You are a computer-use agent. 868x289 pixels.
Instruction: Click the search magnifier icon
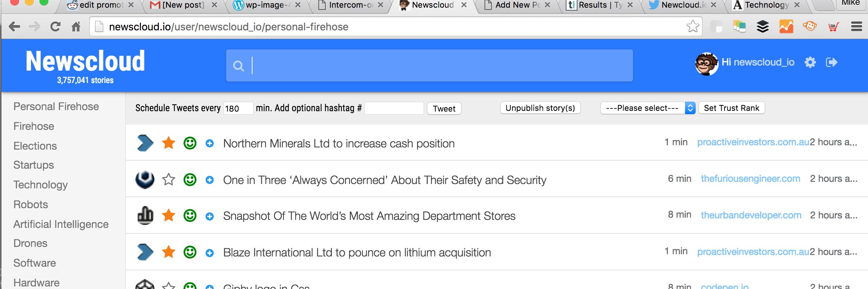[239, 66]
